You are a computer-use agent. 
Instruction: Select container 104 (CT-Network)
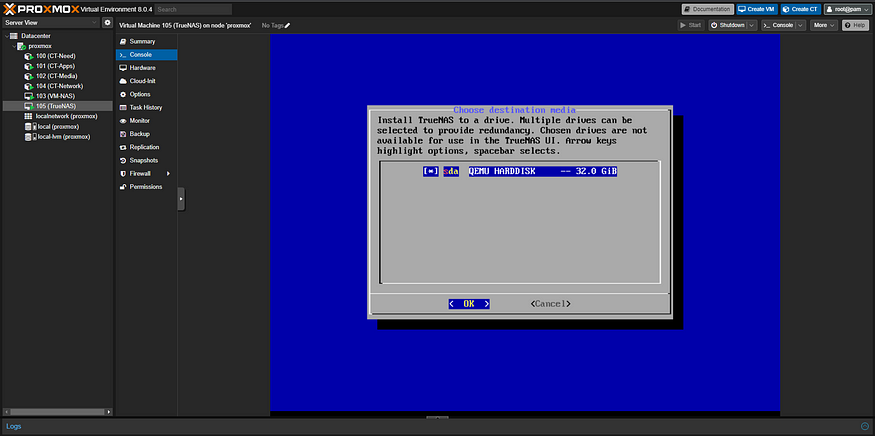[59, 86]
